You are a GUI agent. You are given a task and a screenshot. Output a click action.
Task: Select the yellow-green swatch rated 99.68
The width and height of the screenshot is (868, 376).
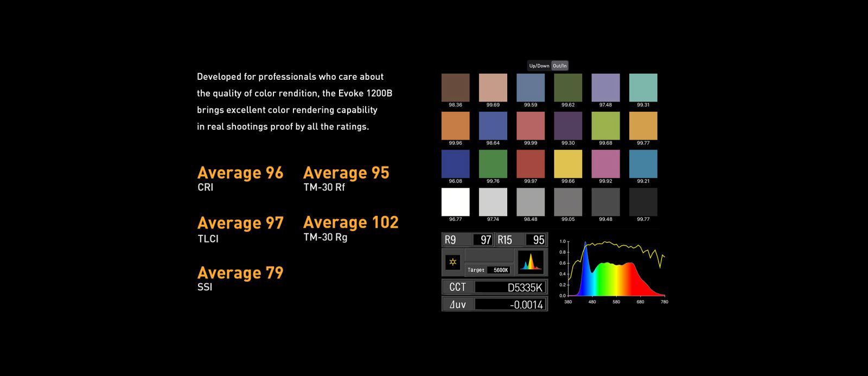tap(605, 126)
